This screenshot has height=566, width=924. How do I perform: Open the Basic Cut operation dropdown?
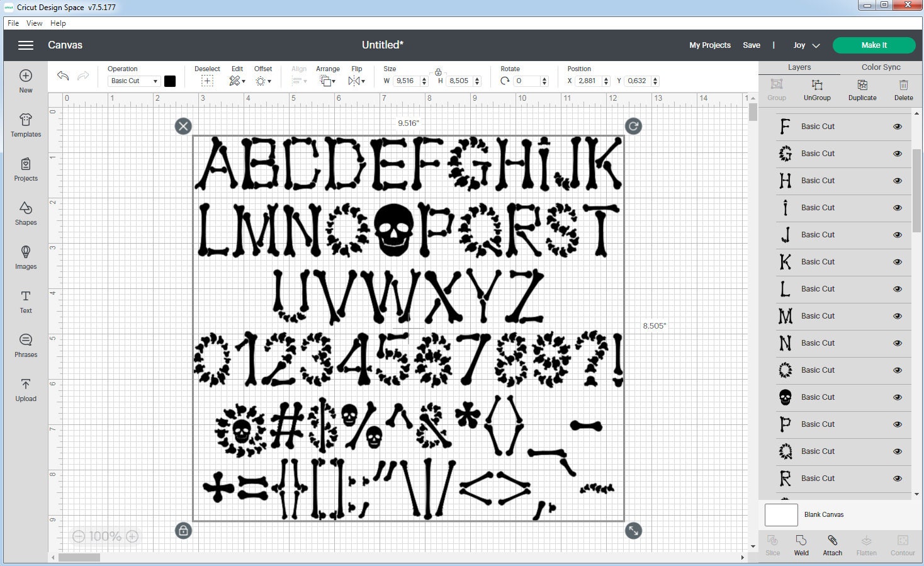coord(132,81)
